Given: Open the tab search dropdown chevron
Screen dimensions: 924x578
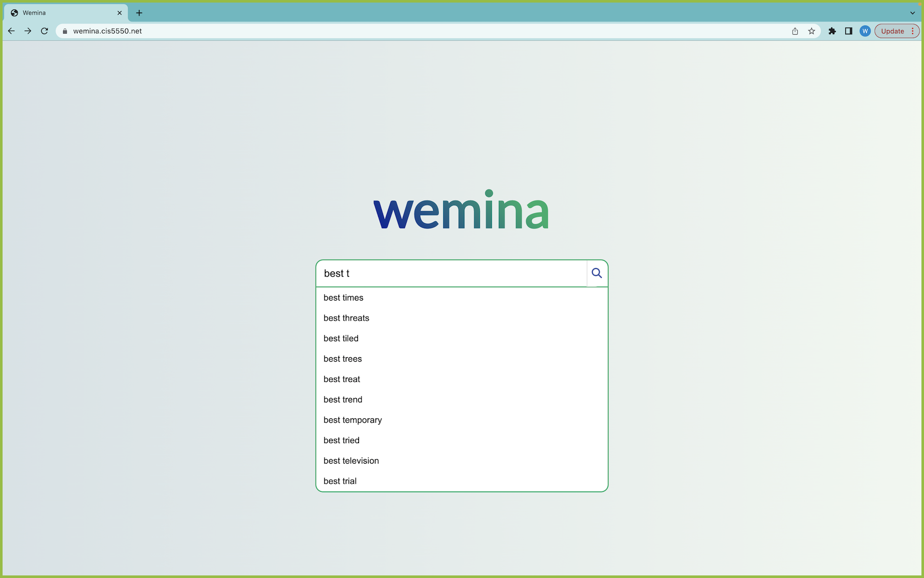Looking at the screenshot, I should coord(912,13).
